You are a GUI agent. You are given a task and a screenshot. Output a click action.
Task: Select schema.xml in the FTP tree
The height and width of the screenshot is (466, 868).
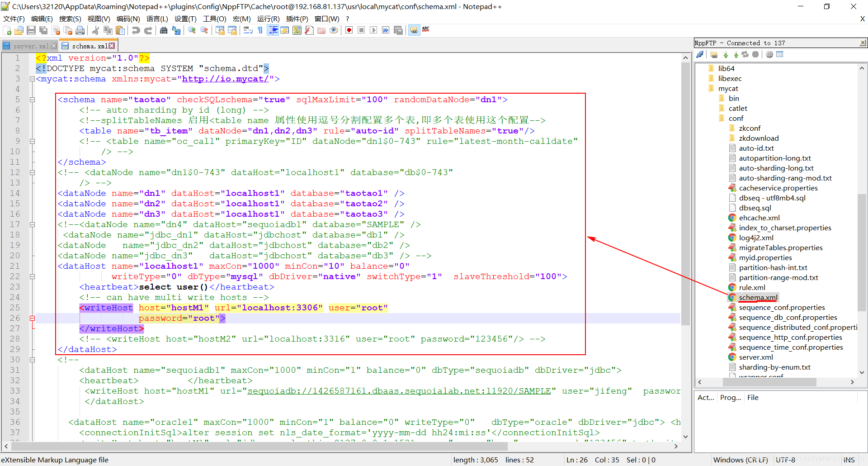(x=758, y=297)
